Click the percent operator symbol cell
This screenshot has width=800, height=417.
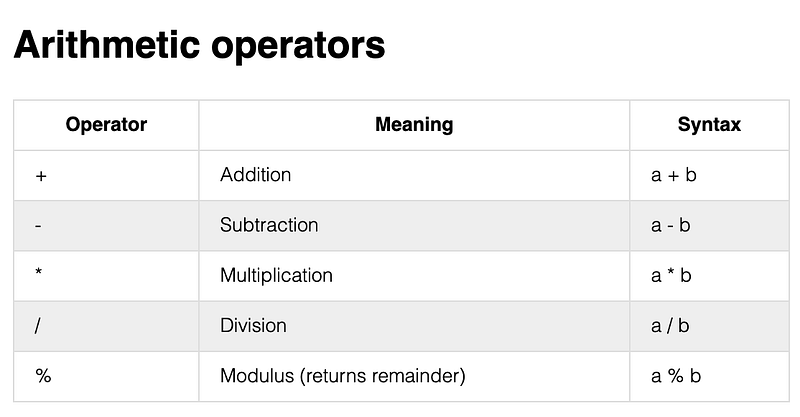[106, 376]
